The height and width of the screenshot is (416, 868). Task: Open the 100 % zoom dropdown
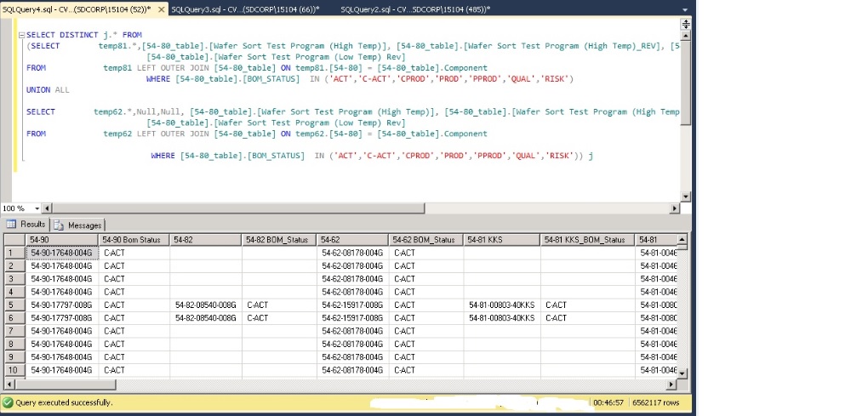pyautogui.click(x=37, y=208)
